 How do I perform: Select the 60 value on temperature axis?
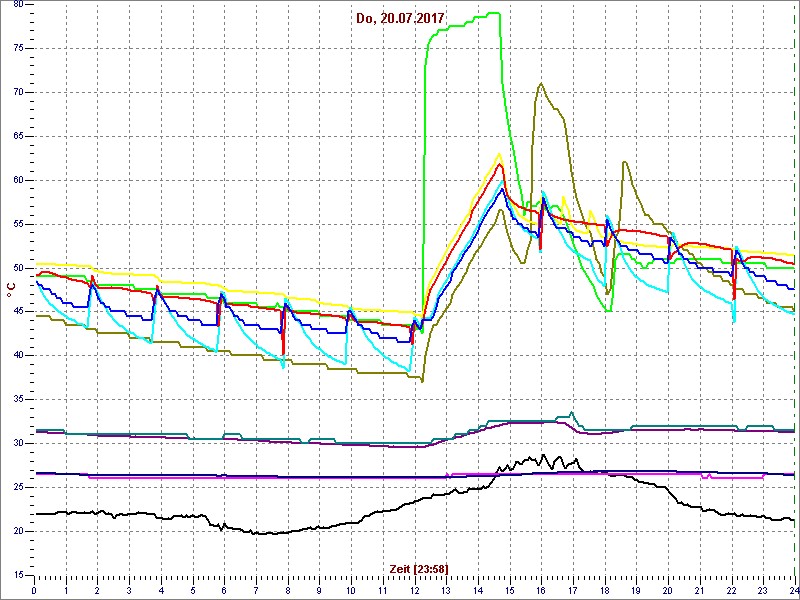pyautogui.click(x=18, y=180)
